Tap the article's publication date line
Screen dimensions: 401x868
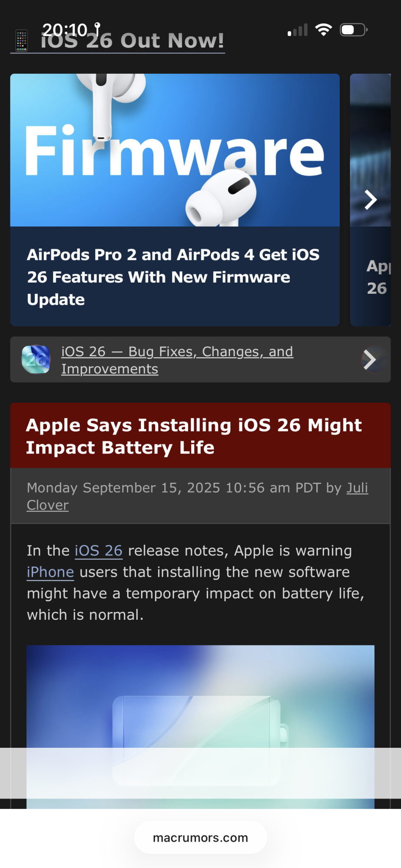pyautogui.click(x=174, y=488)
